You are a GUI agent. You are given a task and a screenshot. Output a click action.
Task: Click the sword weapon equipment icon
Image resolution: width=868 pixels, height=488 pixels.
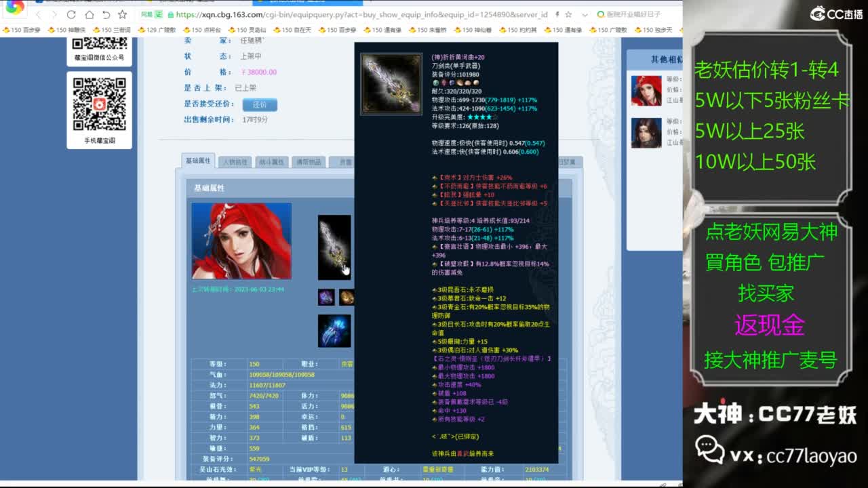pos(334,247)
